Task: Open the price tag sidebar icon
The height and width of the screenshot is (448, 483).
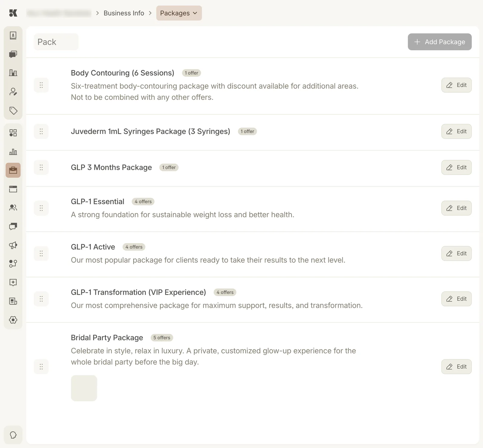Action: tap(13, 110)
